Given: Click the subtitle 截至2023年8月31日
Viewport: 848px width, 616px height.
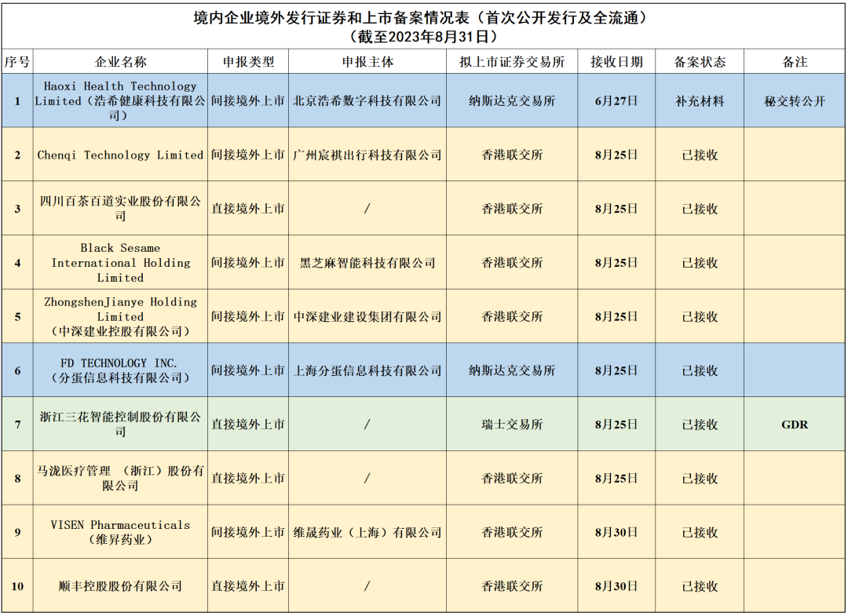Looking at the screenshot, I should (x=423, y=37).
